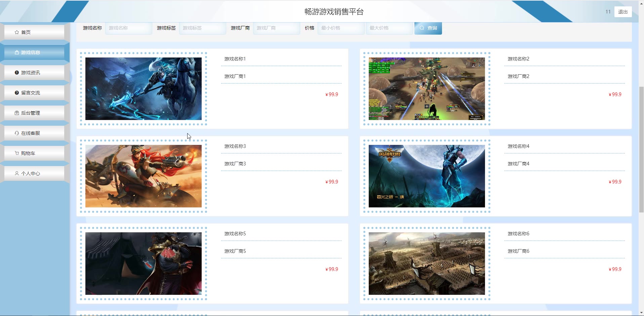Open the 游戏名称3 cover image
Viewport: 644px width, 316px height.
coord(144,176)
